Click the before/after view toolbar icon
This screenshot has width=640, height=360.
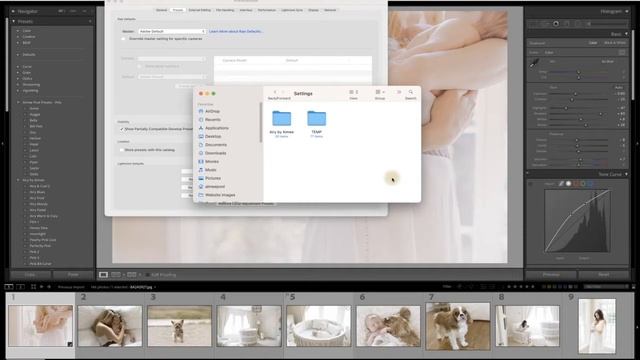pos(116,275)
